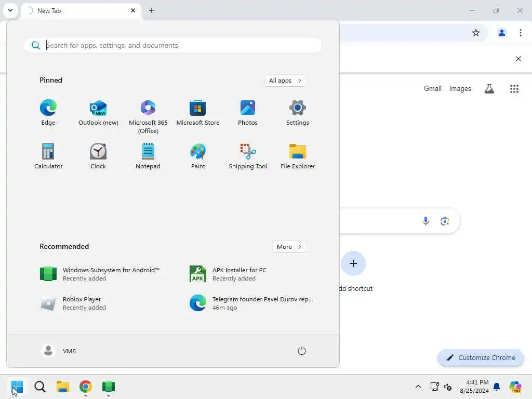This screenshot has height=399, width=532.
Task: Open network status tray icon
Action: click(435, 387)
